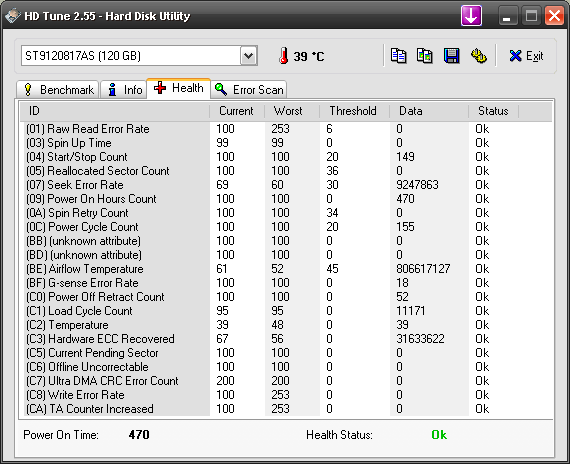
Task: Click the Airflow Temperature data value 806617127
Action: [423, 269]
